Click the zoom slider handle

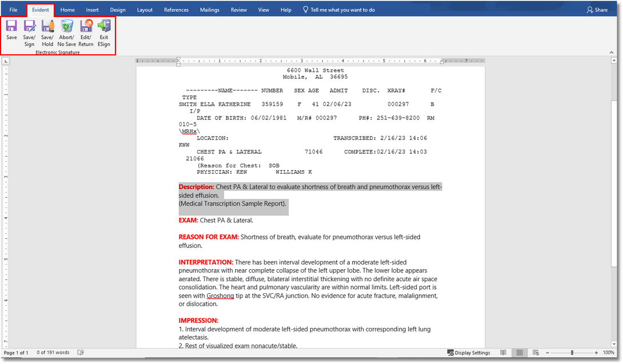[x=572, y=353]
